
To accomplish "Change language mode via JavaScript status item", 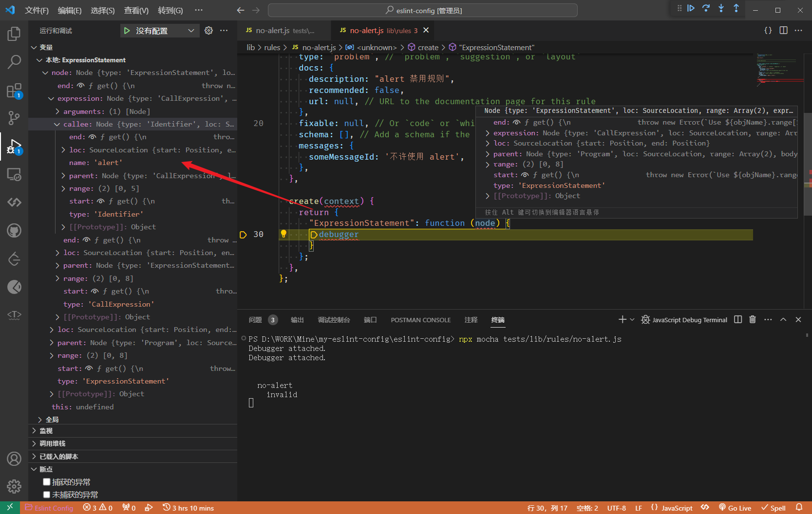I will tap(677, 508).
